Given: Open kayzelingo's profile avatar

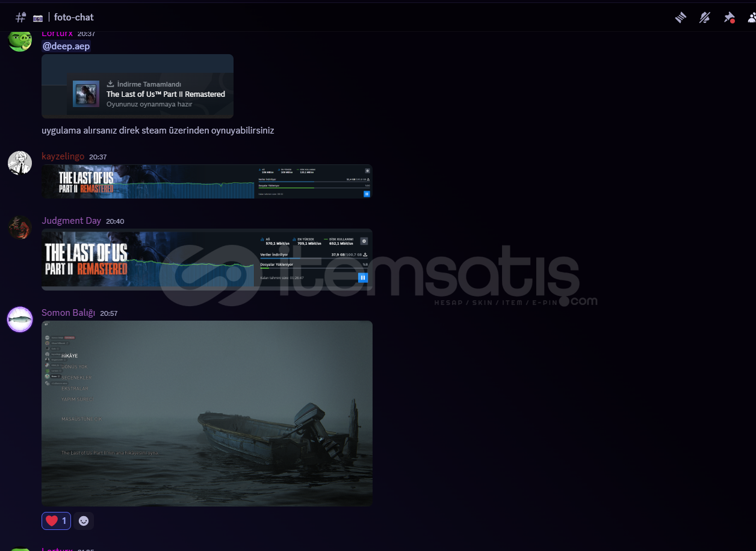Looking at the screenshot, I should [20, 163].
